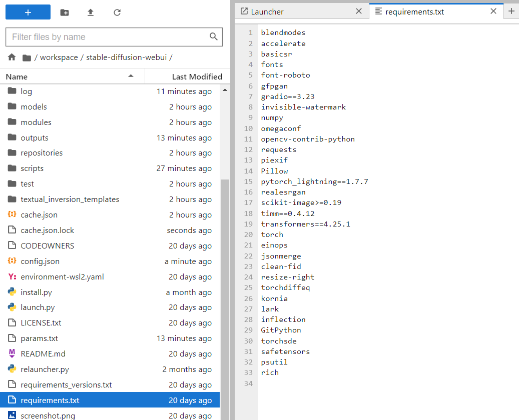519x420 pixels.
Task: Open README.md markdown file
Action: coord(43,353)
